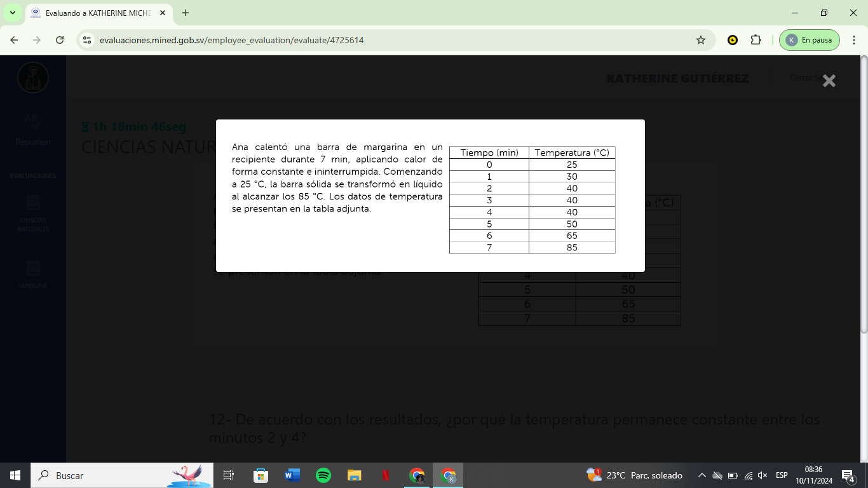Open Chrome profile K icon in taskbar

pyautogui.click(x=449, y=475)
